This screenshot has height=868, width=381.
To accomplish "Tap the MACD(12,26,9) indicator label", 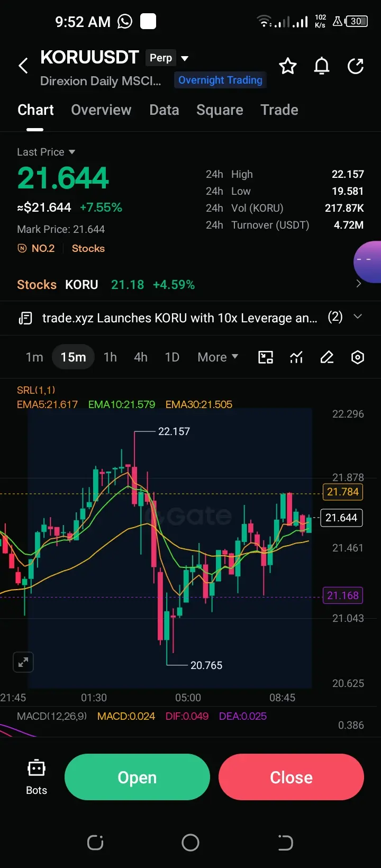I will (x=52, y=716).
